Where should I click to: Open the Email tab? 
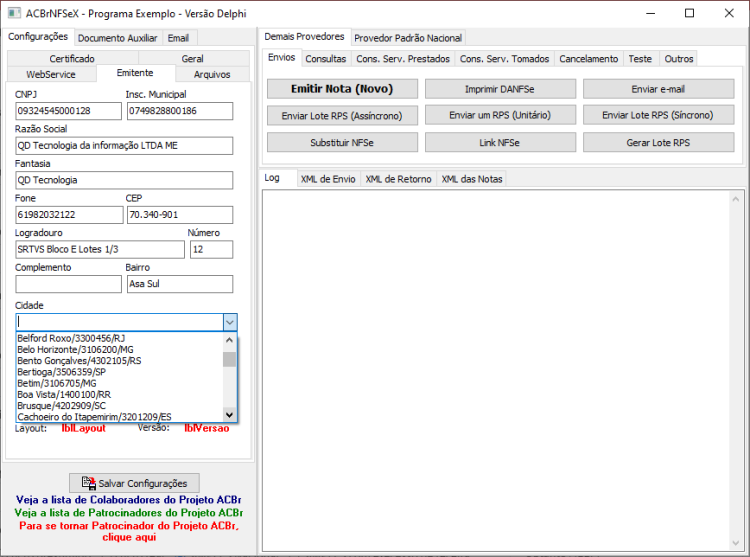[x=178, y=38]
